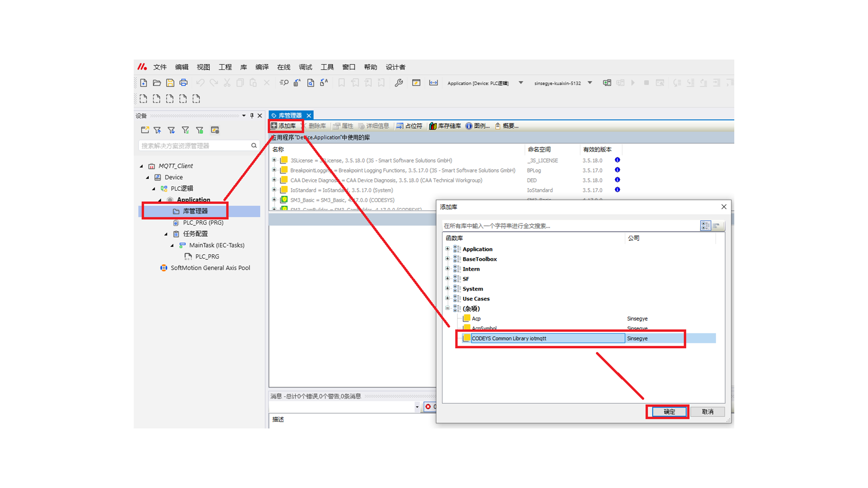The width and height of the screenshot is (868, 488).
Task: Click the export/open icon in the device panel toolbar
Action: click(x=145, y=130)
